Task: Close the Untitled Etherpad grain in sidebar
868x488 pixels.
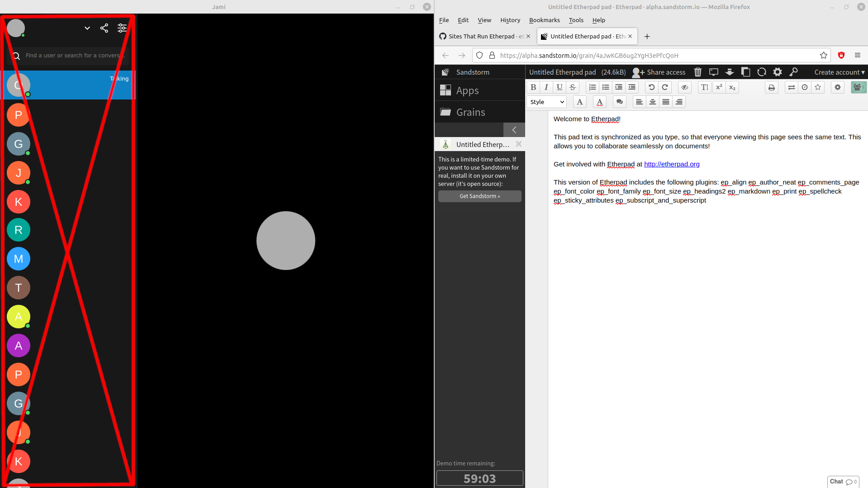Action: [519, 144]
